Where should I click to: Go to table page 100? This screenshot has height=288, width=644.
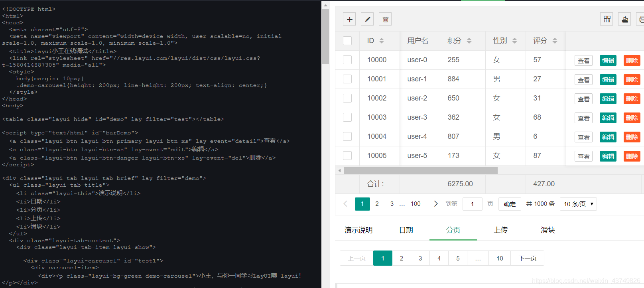[x=416, y=204]
